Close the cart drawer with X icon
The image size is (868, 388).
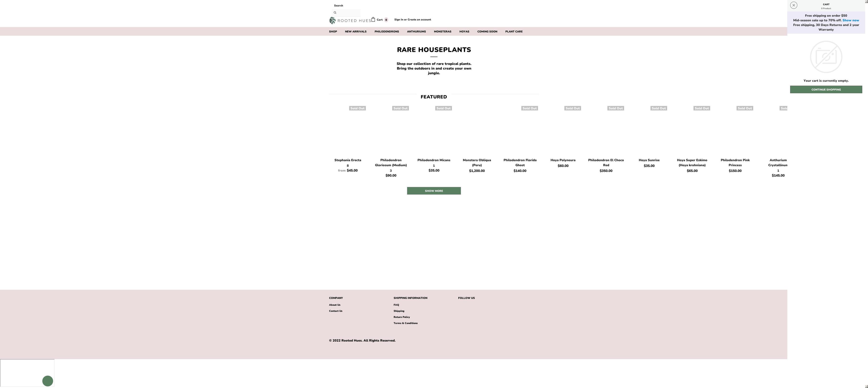pyautogui.click(x=794, y=5)
